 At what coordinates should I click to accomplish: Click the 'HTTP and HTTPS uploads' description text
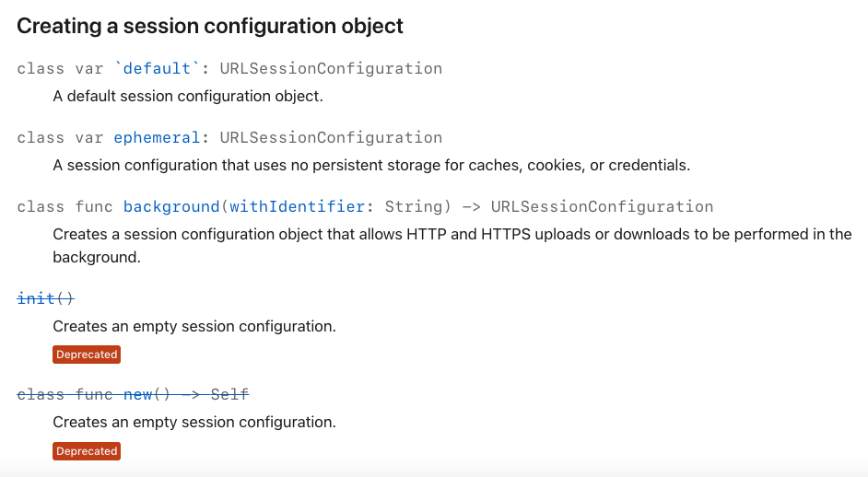[x=499, y=235]
